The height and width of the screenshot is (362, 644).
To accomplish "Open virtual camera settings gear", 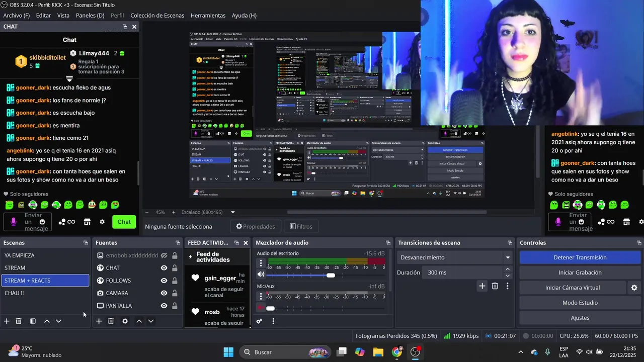I will coord(634,288).
